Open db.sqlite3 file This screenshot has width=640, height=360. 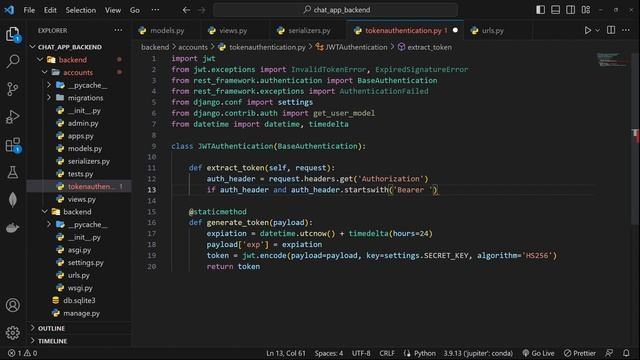[79, 300]
